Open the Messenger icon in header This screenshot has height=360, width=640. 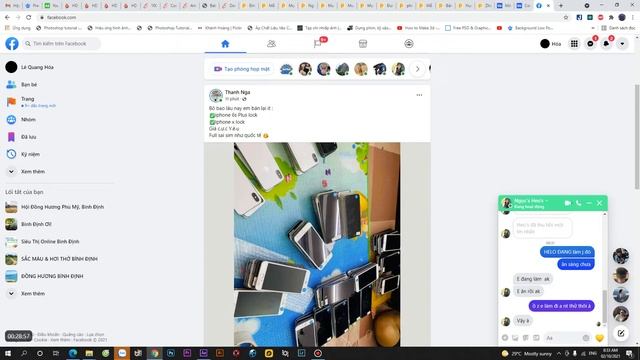coord(590,44)
